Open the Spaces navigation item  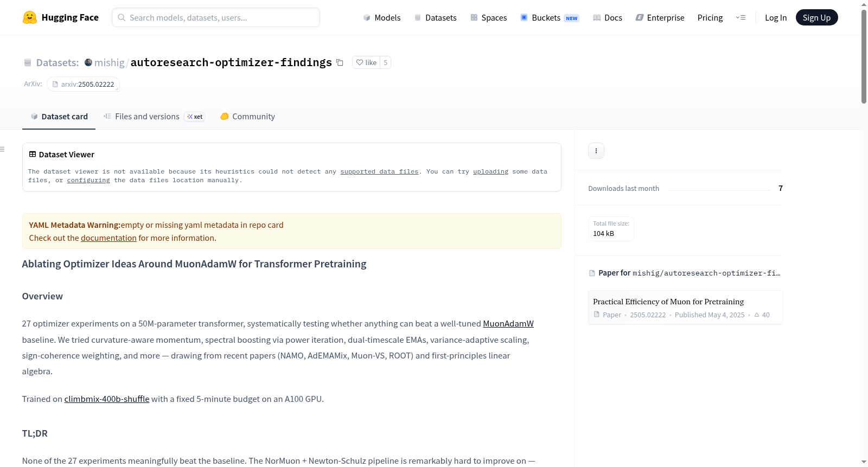click(489, 17)
